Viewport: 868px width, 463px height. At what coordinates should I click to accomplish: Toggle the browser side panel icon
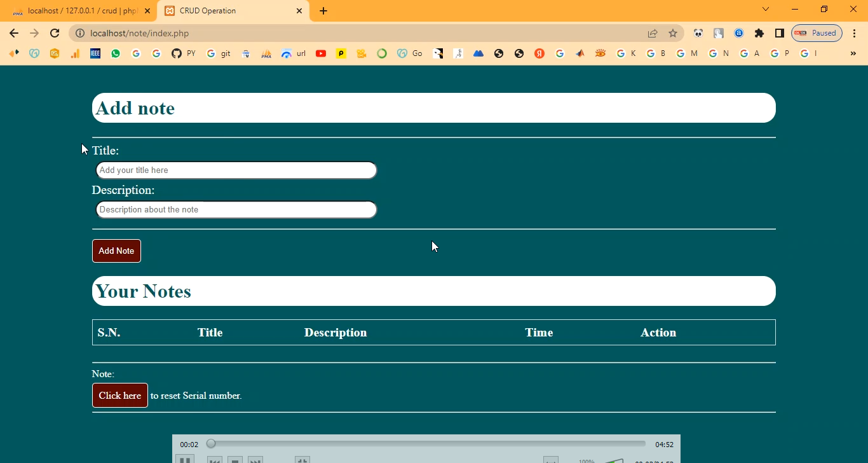[x=779, y=33]
